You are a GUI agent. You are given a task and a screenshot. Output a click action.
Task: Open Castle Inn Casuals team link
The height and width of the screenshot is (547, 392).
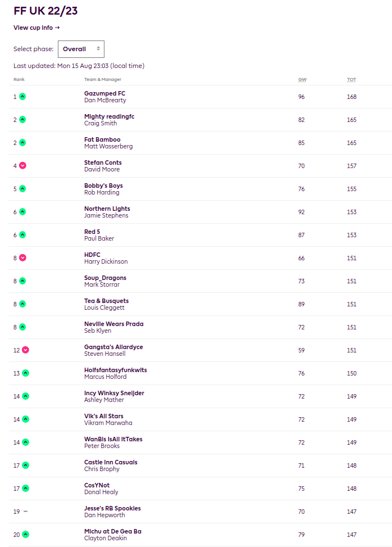pos(111,462)
